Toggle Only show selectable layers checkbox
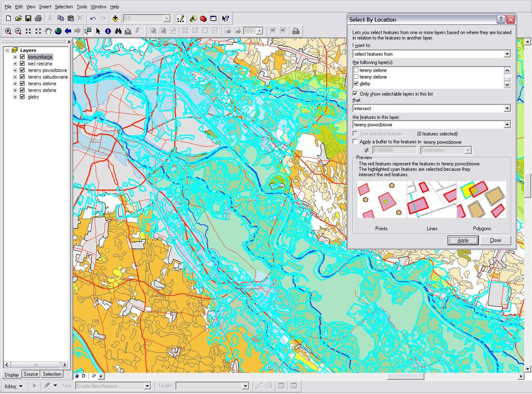The width and height of the screenshot is (532, 394). (x=355, y=94)
